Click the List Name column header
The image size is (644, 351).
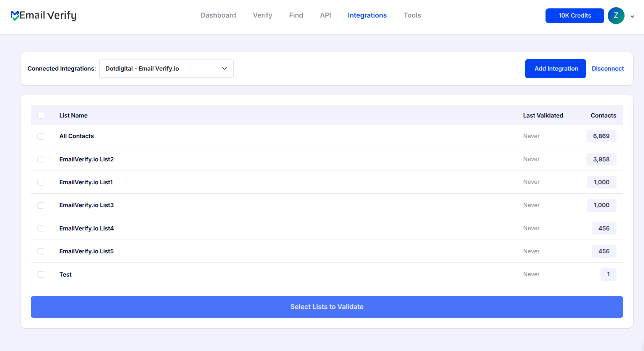73,115
